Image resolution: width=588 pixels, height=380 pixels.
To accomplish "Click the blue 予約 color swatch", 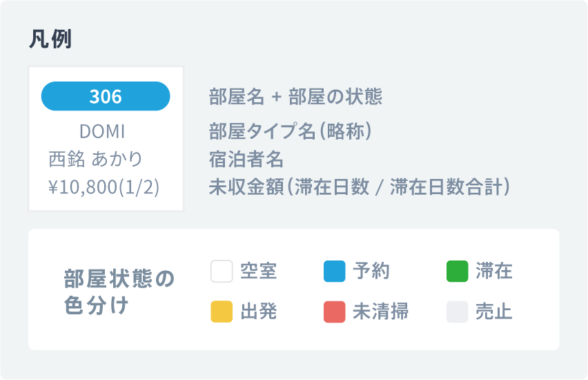I will (x=334, y=271).
